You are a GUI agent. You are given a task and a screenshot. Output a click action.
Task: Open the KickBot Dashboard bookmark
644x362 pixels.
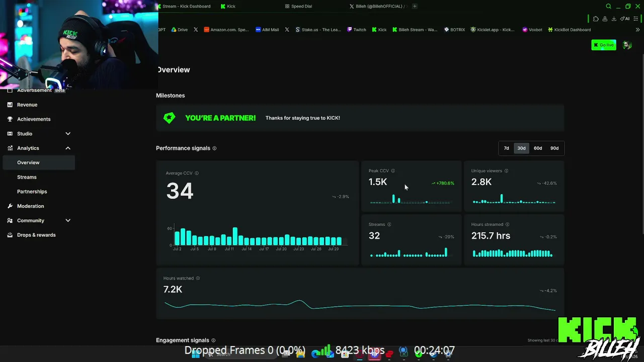[570, 30]
